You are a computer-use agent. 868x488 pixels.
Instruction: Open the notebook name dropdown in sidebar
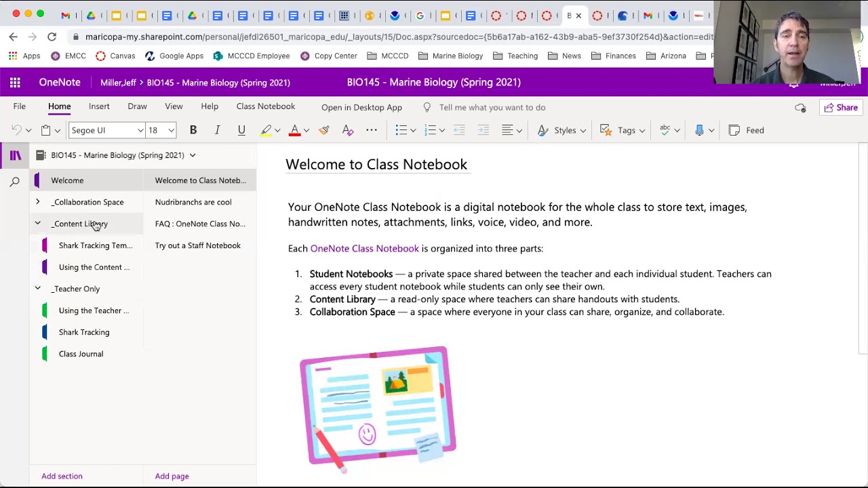(x=193, y=155)
